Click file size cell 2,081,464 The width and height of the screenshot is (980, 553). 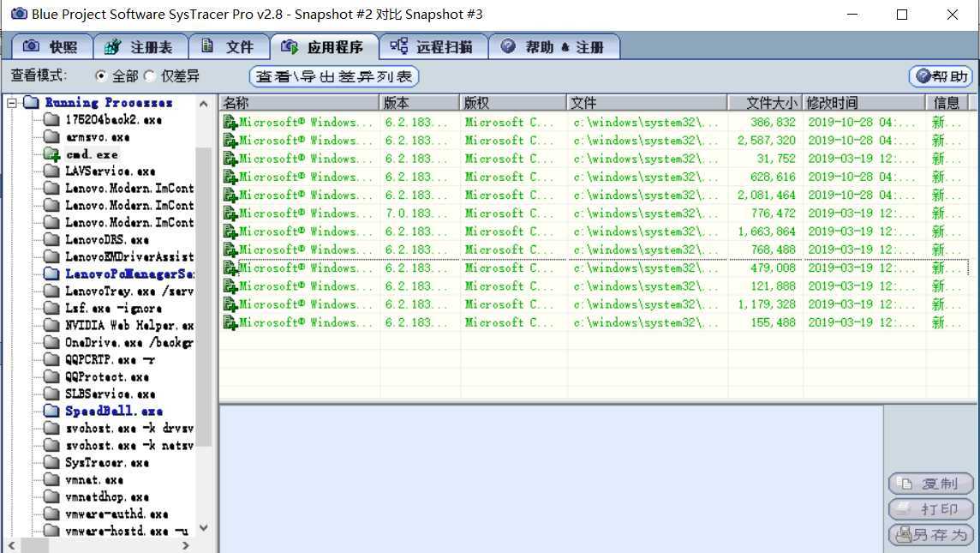[x=767, y=195]
